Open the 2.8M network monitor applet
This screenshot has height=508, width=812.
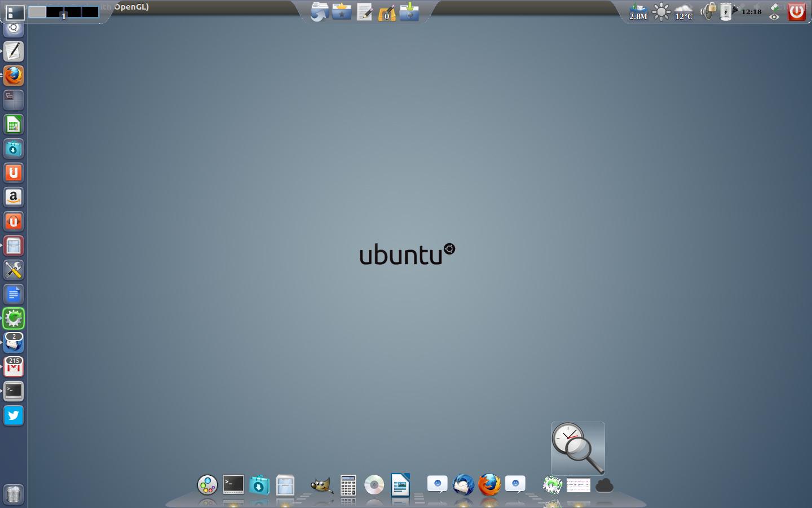point(638,11)
